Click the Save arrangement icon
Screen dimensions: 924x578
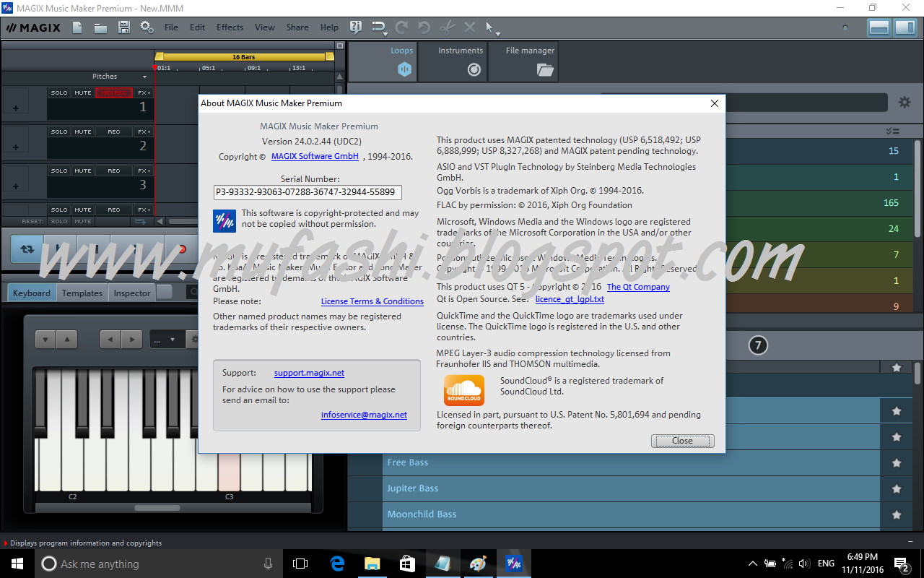pyautogui.click(x=123, y=27)
